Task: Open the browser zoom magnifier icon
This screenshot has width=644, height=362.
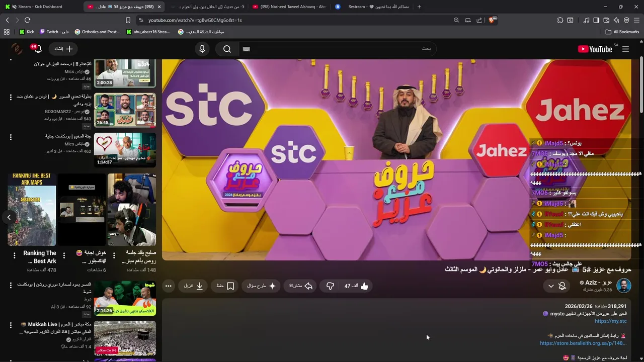Action: (x=456, y=20)
